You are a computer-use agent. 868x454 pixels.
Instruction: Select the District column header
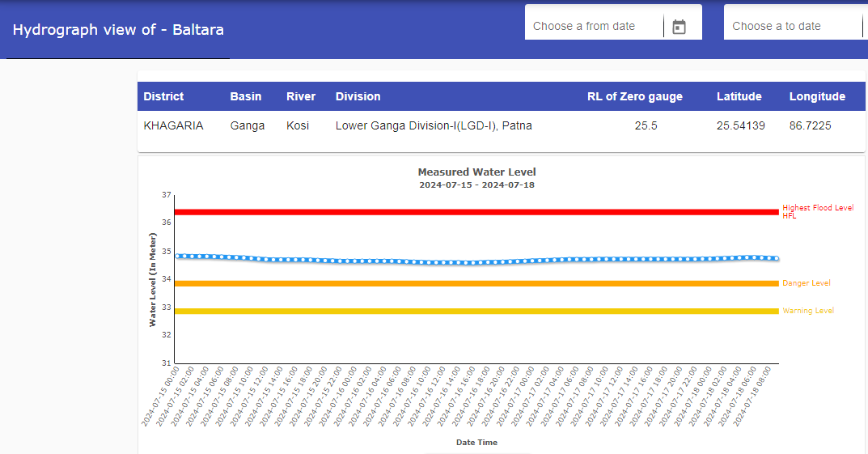[163, 96]
